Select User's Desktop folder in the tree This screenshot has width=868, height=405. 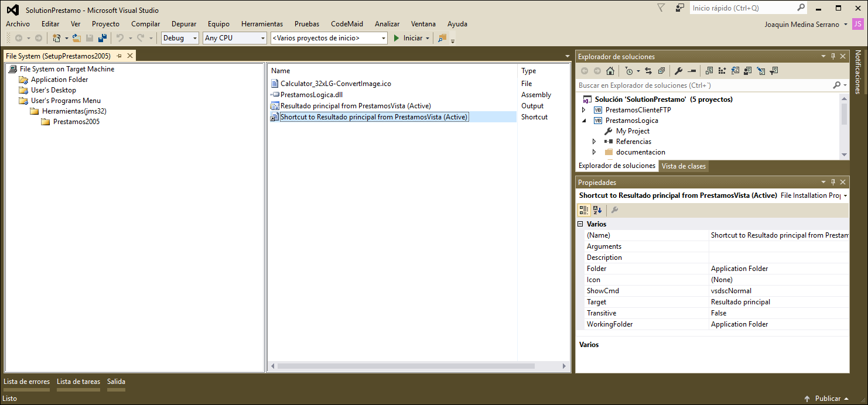coord(53,90)
